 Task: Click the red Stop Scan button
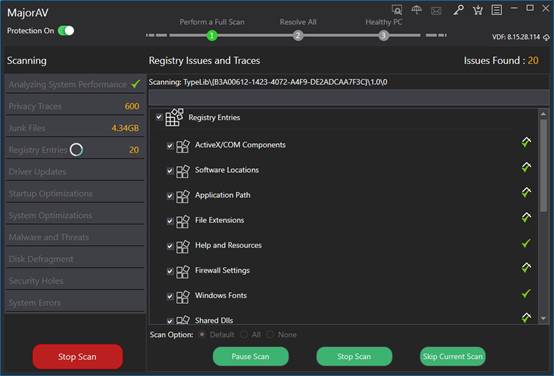77,357
